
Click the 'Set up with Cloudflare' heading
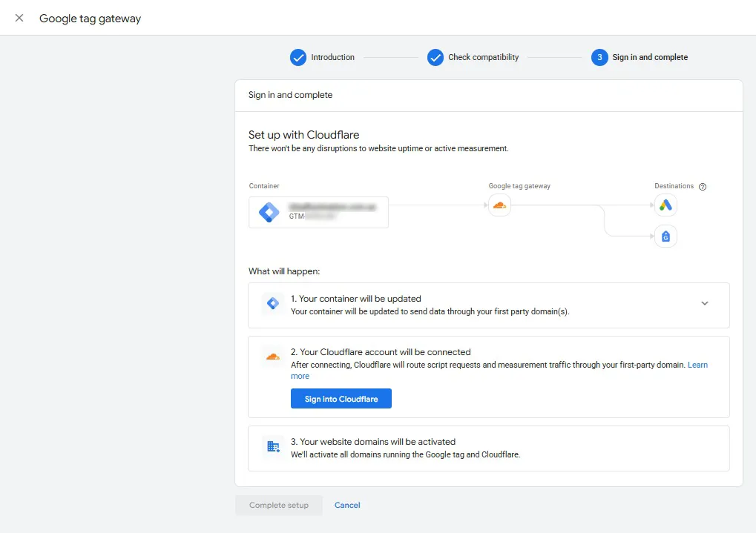(x=303, y=135)
